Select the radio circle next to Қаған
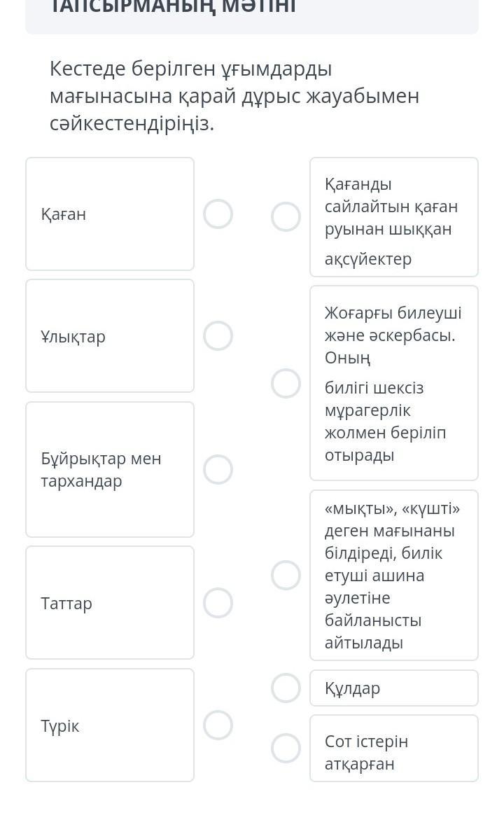This screenshot has width=504, height=820. pyautogui.click(x=218, y=214)
